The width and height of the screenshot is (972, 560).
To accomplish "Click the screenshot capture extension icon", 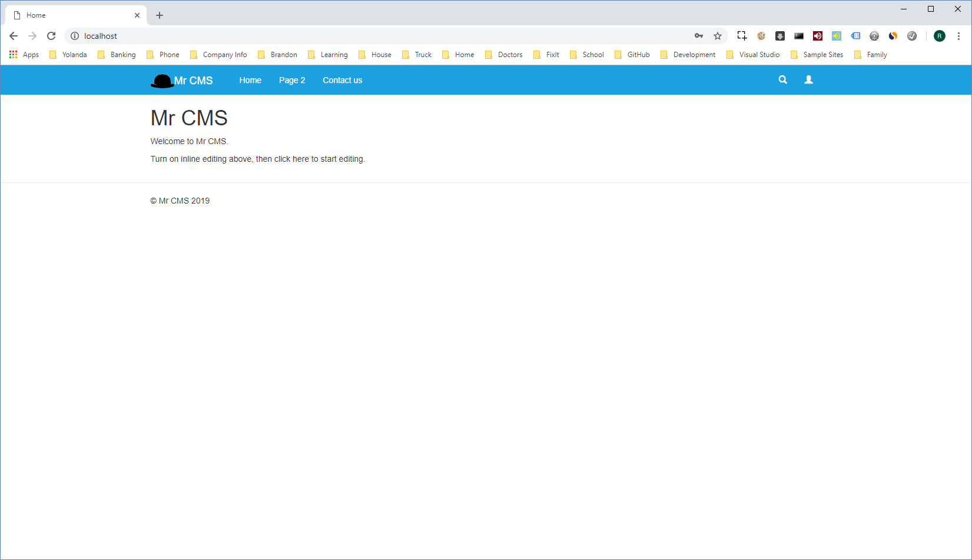I will pos(741,36).
